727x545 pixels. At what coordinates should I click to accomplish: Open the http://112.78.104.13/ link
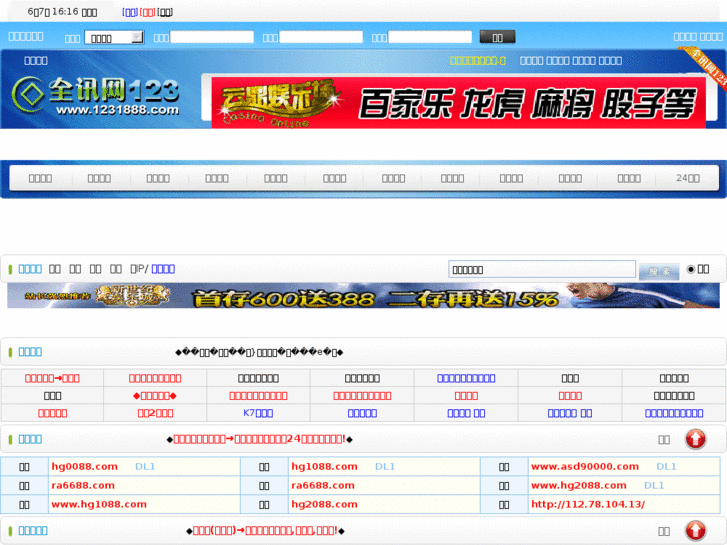(x=588, y=505)
